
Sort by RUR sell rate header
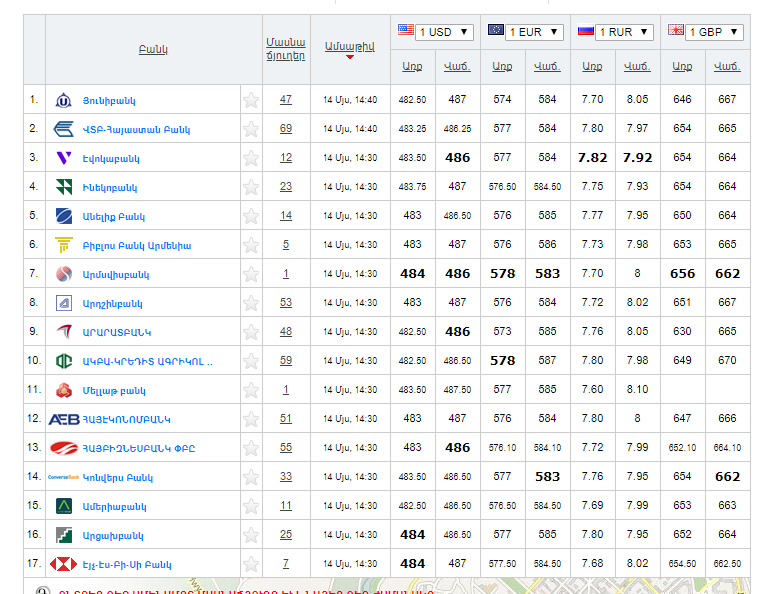point(637,66)
